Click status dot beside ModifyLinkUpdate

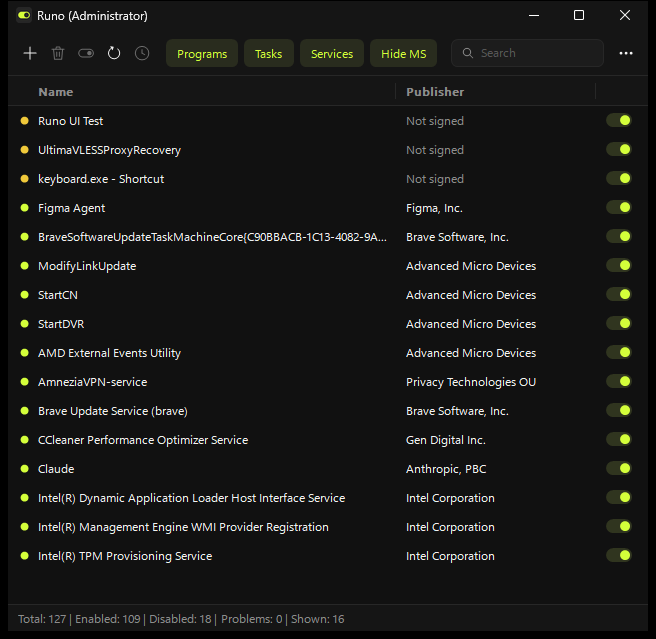pos(25,266)
